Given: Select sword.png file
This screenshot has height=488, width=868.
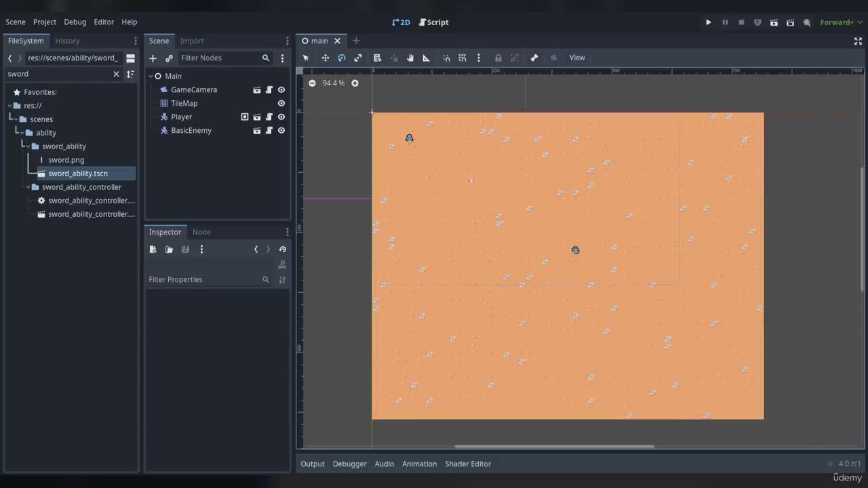Looking at the screenshot, I should (66, 160).
